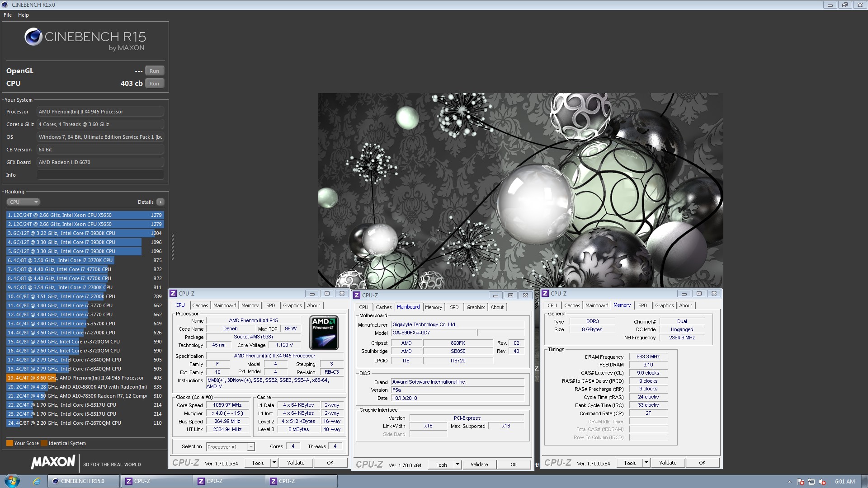Select ranking row 20 AMD A10-5800K APU
This screenshot has height=488, width=868.
(x=85, y=387)
